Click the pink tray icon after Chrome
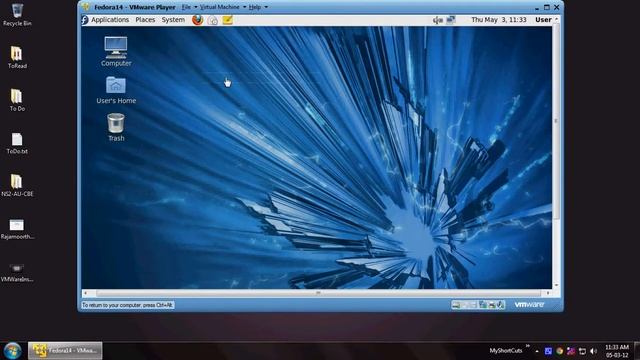This screenshot has height=360, width=640. tap(571, 351)
